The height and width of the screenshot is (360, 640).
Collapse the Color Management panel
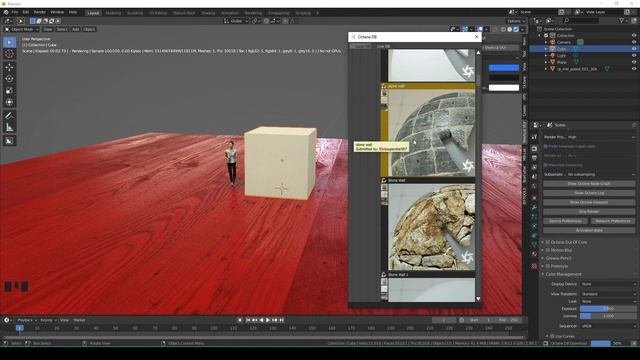coord(563,274)
